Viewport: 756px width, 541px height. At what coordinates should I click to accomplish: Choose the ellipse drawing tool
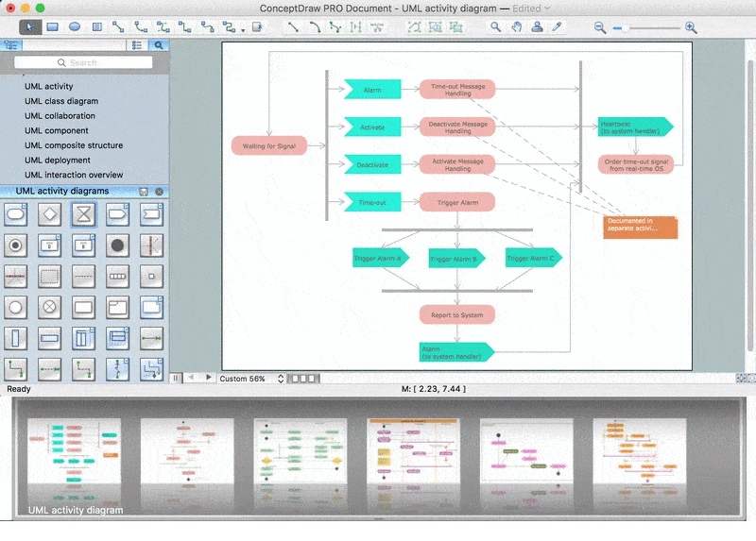click(x=75, y=27)
